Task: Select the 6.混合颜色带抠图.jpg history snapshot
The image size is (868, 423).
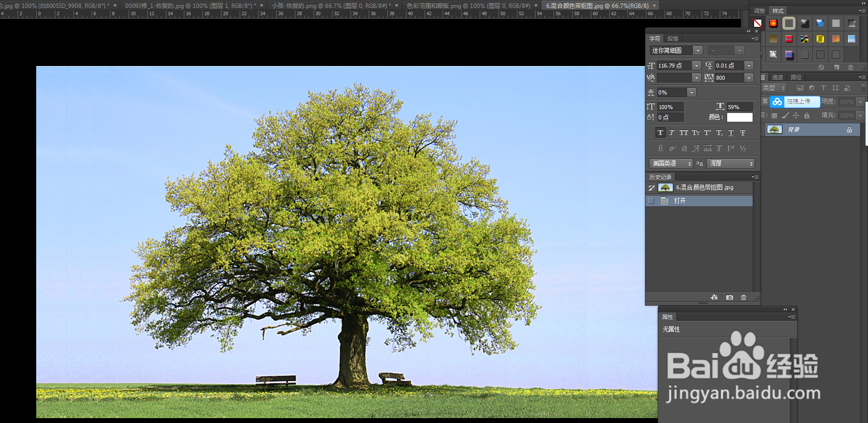Action: [699, 188]
